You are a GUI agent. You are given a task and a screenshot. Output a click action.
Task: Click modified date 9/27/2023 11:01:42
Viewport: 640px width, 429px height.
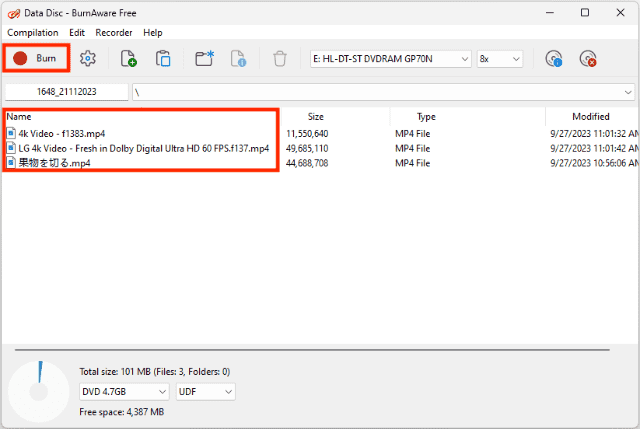pyautogui.click(x=594, y=148)
